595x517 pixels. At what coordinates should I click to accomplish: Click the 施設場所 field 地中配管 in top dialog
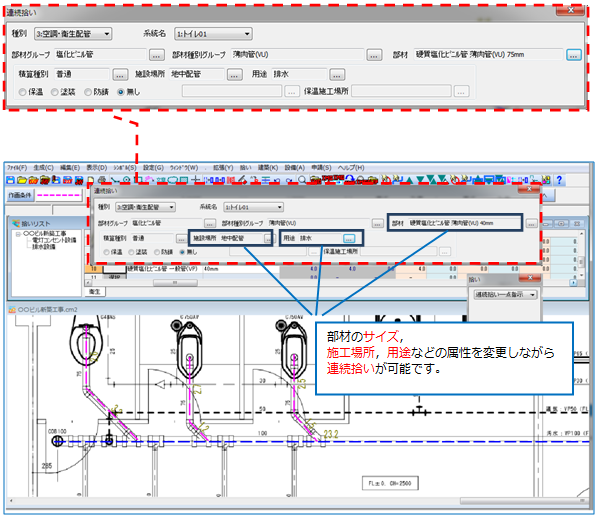coord(197,74)
